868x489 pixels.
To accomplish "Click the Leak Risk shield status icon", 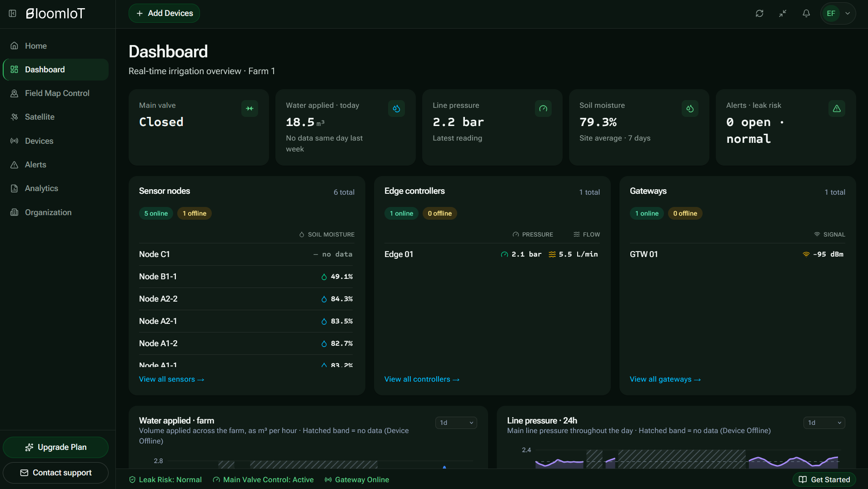I will [x=132, y=479].
